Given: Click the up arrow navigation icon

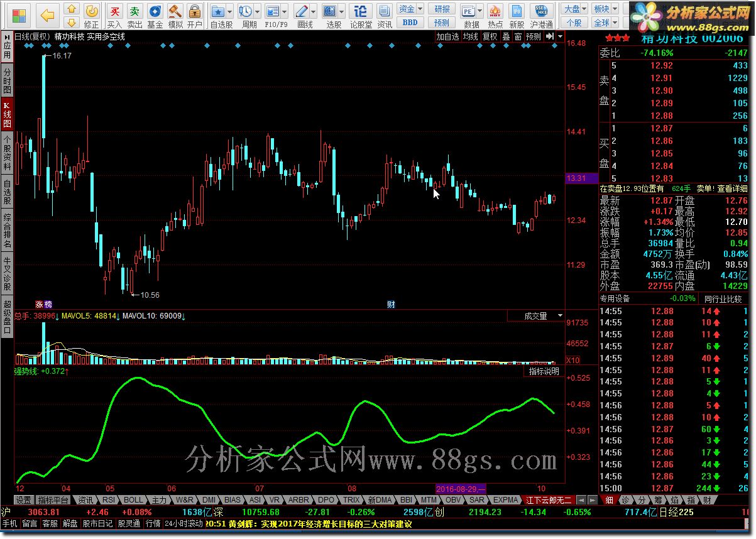Looking at the screenshot, I should pos(72,9).
